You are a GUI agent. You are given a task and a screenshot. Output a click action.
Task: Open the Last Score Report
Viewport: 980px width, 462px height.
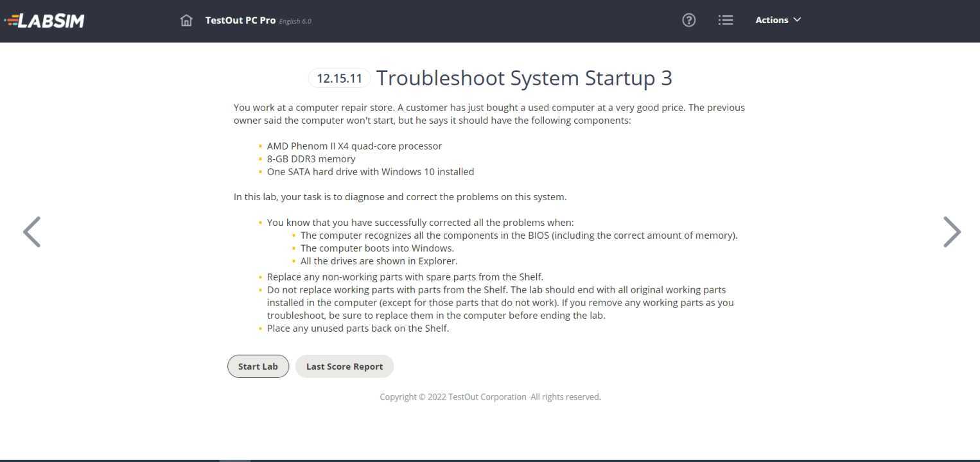pyautogui.click(x=344, y=366)
